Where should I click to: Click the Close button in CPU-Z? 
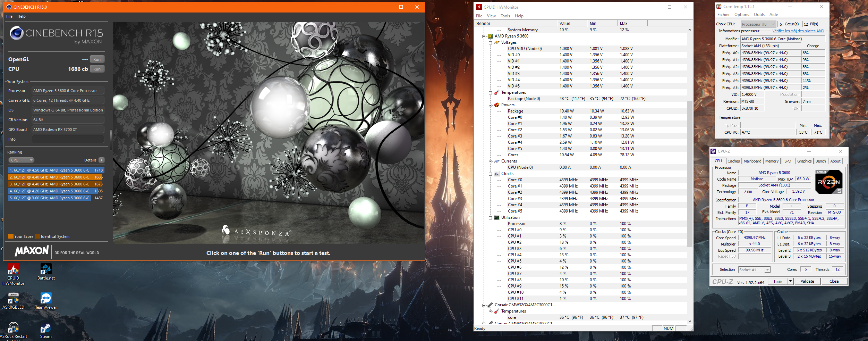click(834, 281)
